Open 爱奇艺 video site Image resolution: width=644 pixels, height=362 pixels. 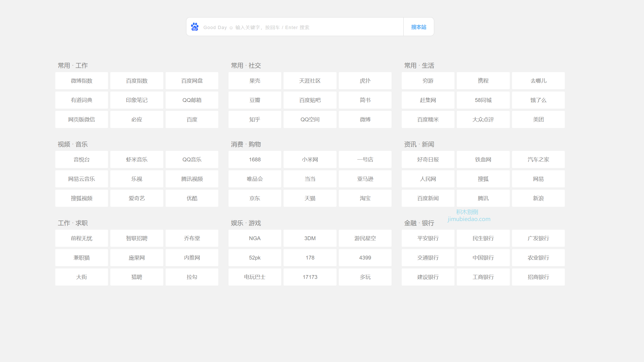tap(137, 198)
